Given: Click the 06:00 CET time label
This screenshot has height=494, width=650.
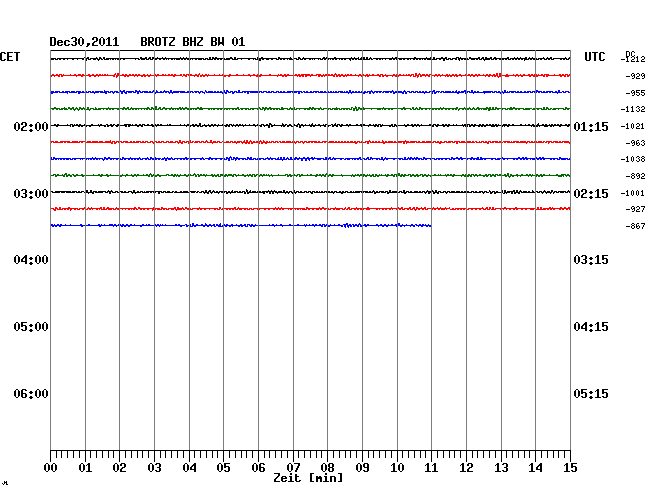Looking at the screenshot, I should pyautogui.click(x=32, y=393).
